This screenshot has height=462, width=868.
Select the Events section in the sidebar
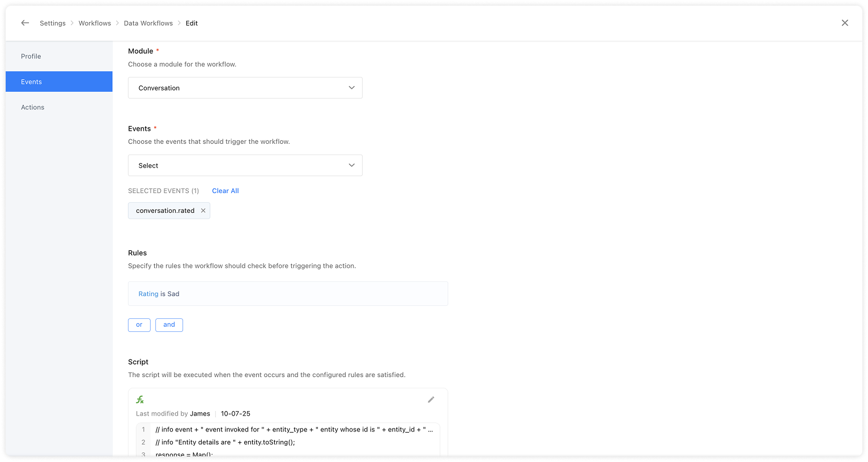pos(32,82)
